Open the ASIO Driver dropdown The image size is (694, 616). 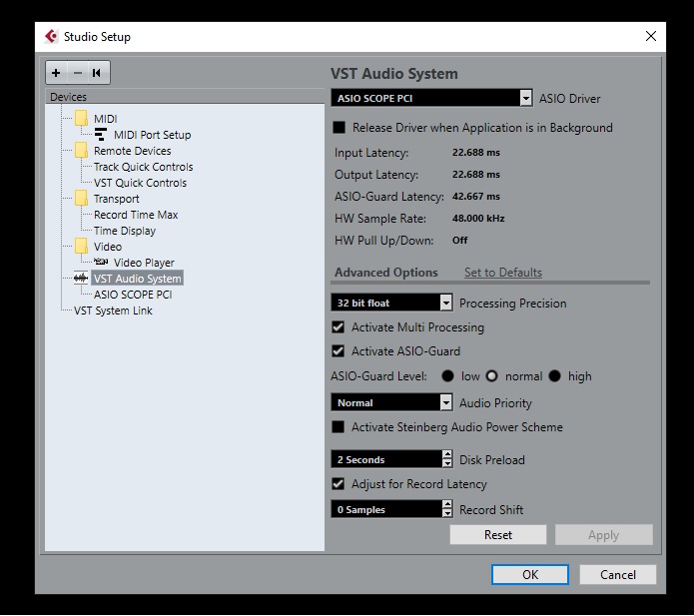click(526, 98)
